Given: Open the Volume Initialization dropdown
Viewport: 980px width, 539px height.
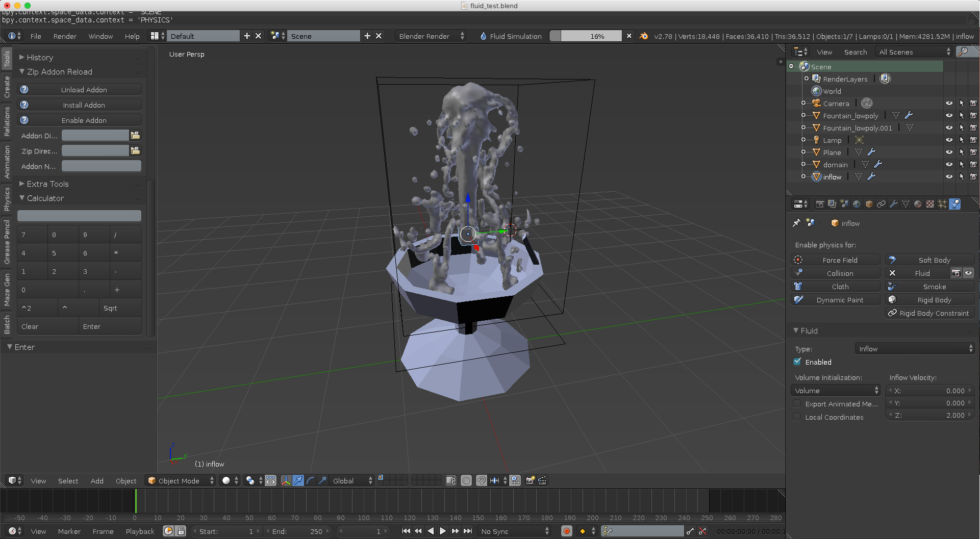Looking at the screenshot, I should (836, 391).
